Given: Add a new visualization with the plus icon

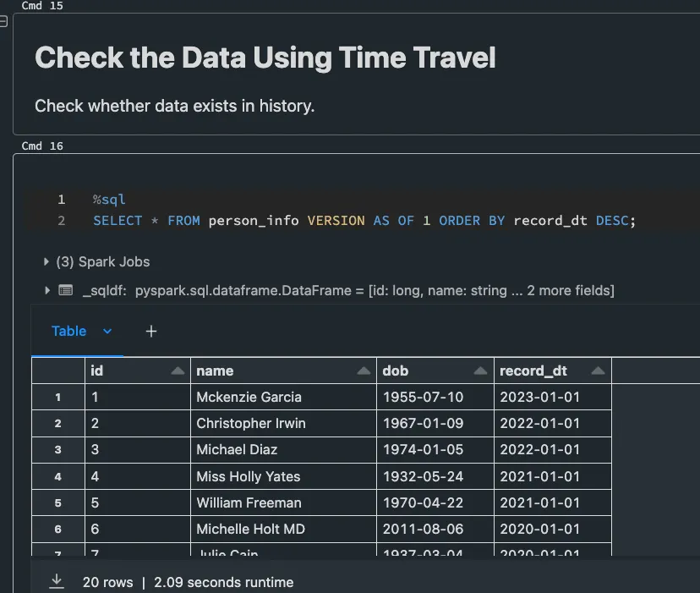Looking at the screenshot, I should [x=150, y=331].
